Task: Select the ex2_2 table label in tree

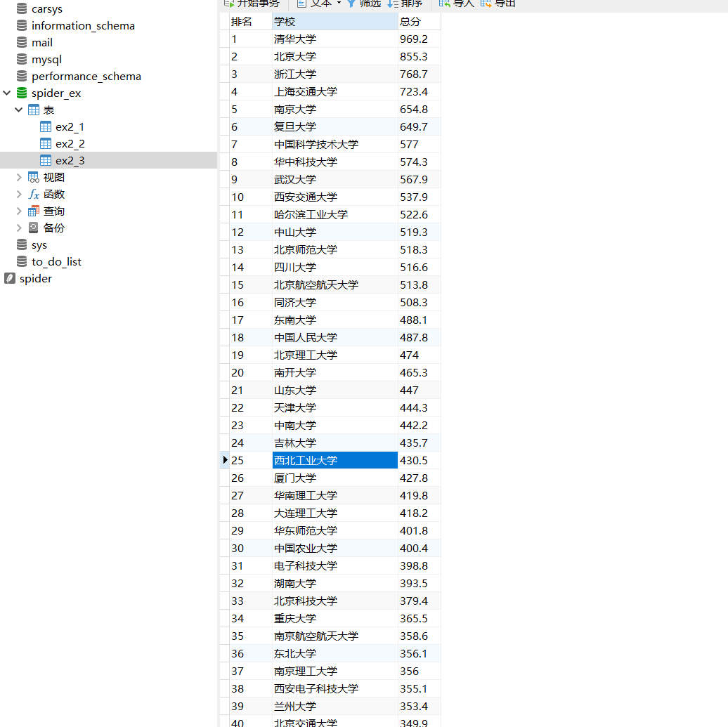Action: click(70, 143)
